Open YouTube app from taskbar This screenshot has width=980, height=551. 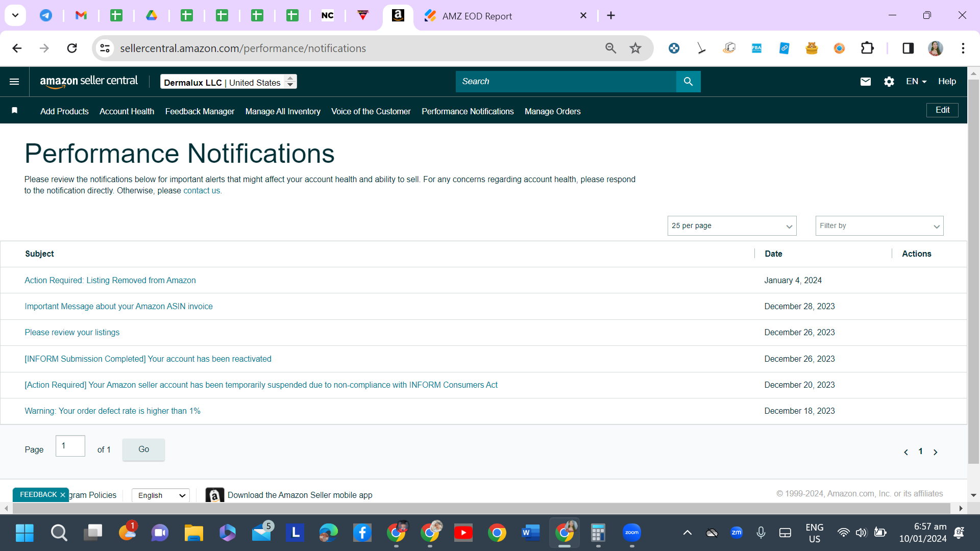coord(463,533)
